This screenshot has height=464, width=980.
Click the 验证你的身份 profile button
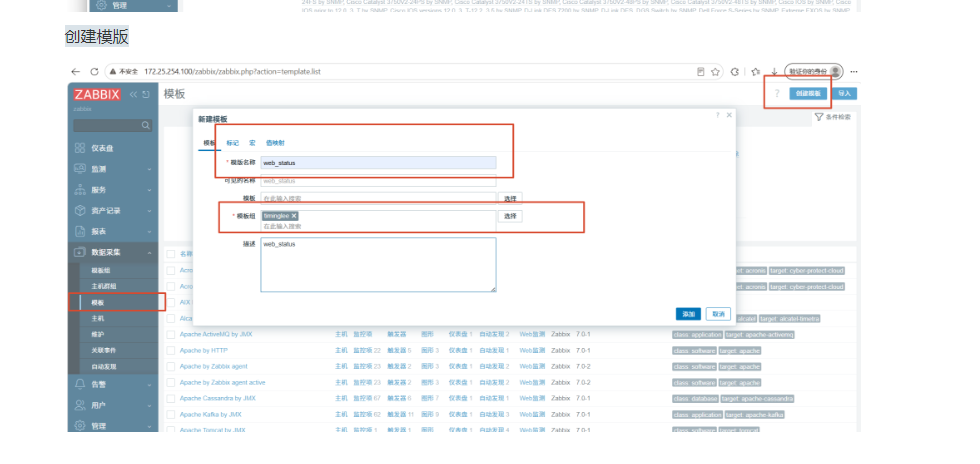click(x=814, y=71)
